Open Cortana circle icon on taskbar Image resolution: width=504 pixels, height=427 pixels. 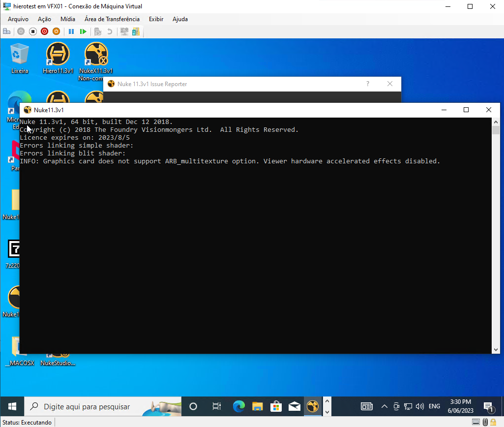[193, 406]
